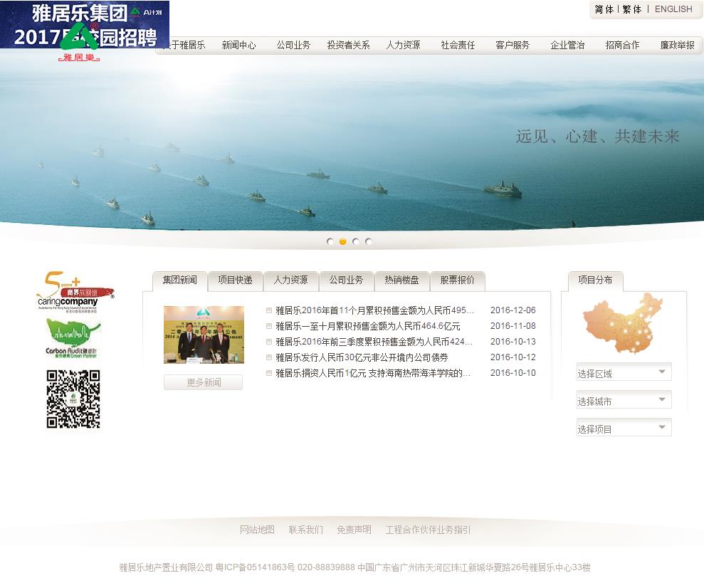
Task: Expand the 选择项目 dropdown
Action: coord(624,428)
